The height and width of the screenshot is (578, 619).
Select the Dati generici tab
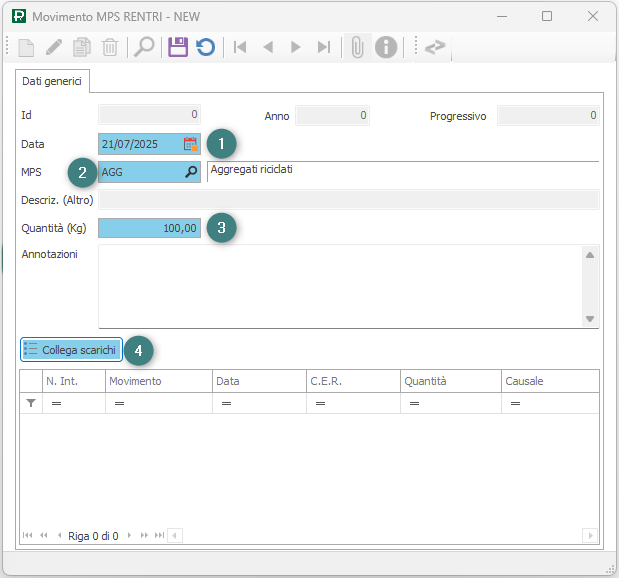coord(52,80)
